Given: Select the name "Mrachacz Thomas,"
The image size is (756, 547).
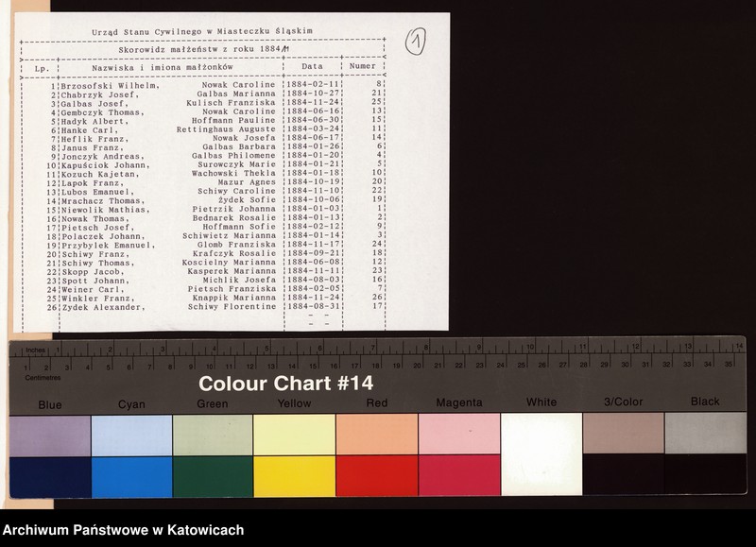Looking at the screenshot, I should pyautogui.click(x=103, y=201).
